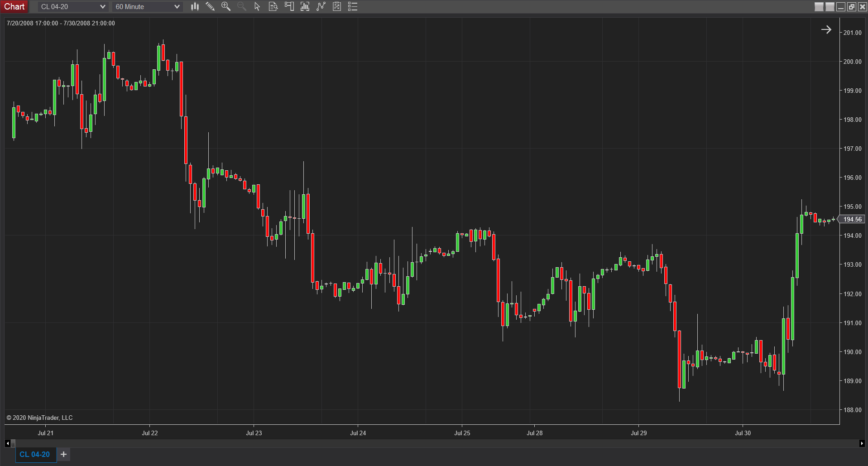868x466 pixels.
Task: Open the candlestick bar style icon
Action: (195, 6)
